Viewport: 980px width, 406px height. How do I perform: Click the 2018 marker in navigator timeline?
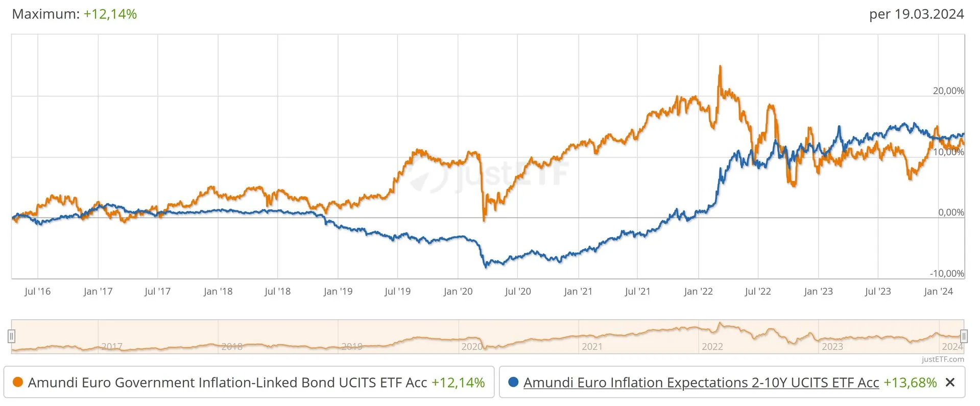232,346
